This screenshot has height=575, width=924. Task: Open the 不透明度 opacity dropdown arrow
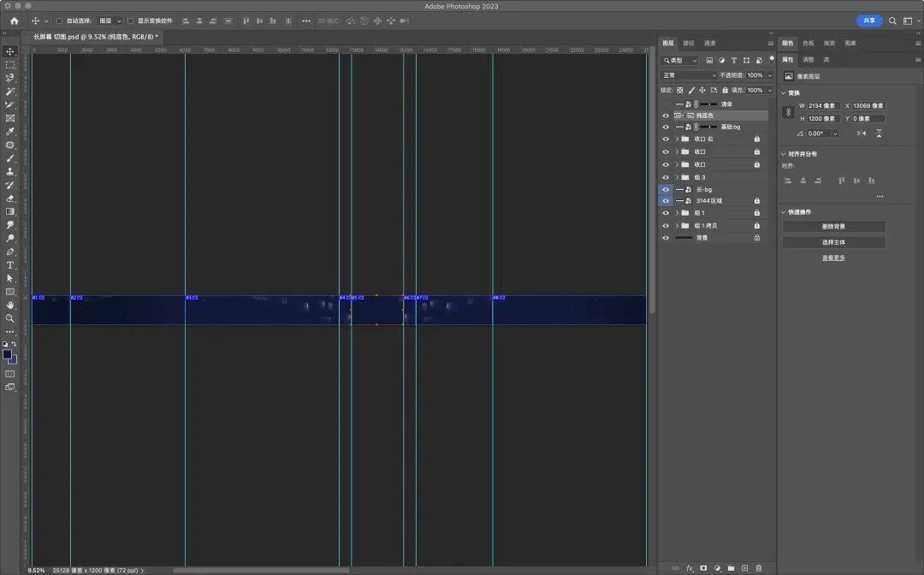point(770,75)
